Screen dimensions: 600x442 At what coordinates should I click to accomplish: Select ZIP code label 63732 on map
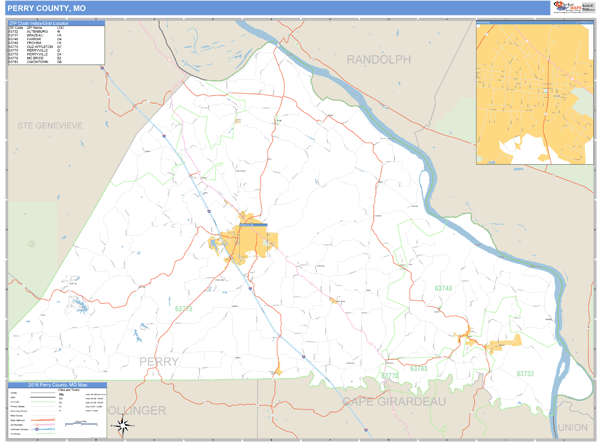pos(526,372)
